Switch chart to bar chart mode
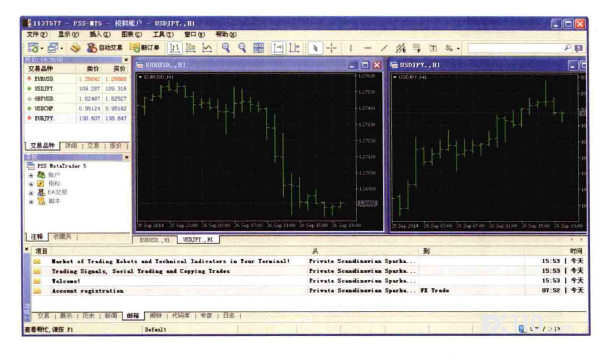Image resolution: width=606 pixels, height=364 pixels. 175,48
